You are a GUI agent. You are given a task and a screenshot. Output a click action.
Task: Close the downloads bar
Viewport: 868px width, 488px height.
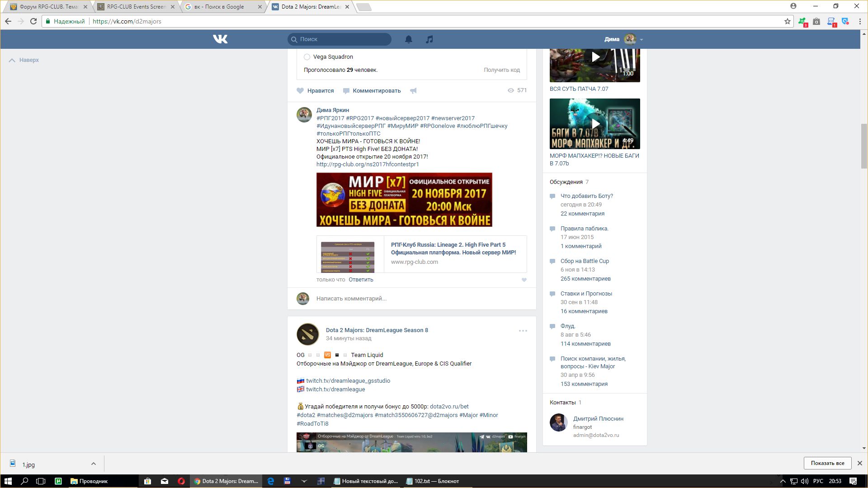(860, 463)
